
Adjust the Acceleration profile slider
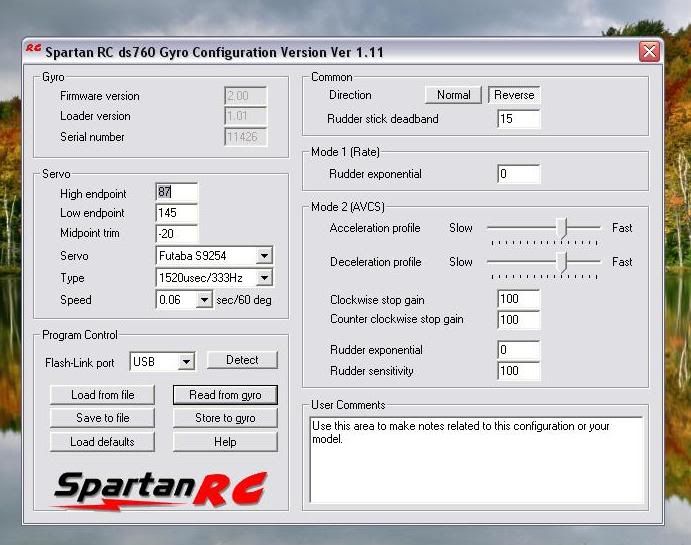point(562,229)
